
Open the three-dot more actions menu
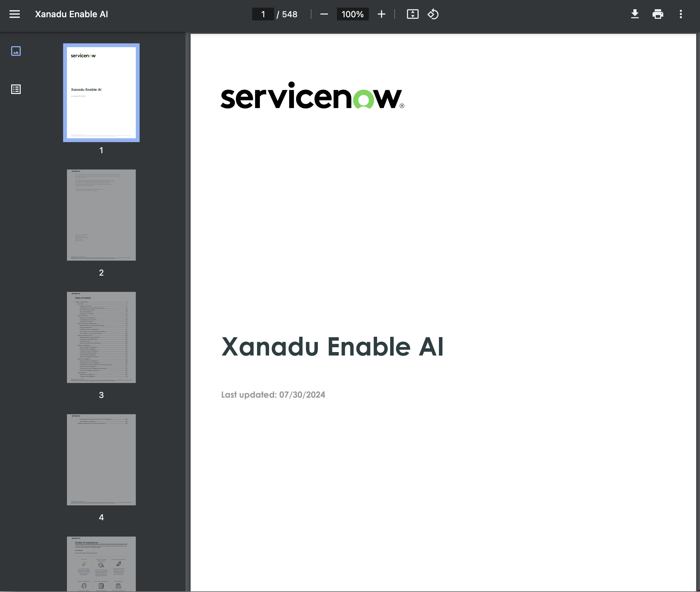[681, 14]
